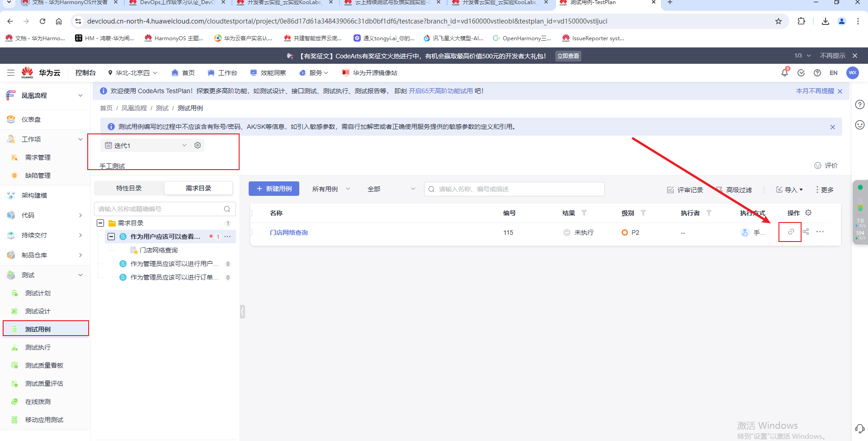The image size is (868, 441).
Task: Open the 高级过滤 advanced filter icon
Action: [720, 190]
